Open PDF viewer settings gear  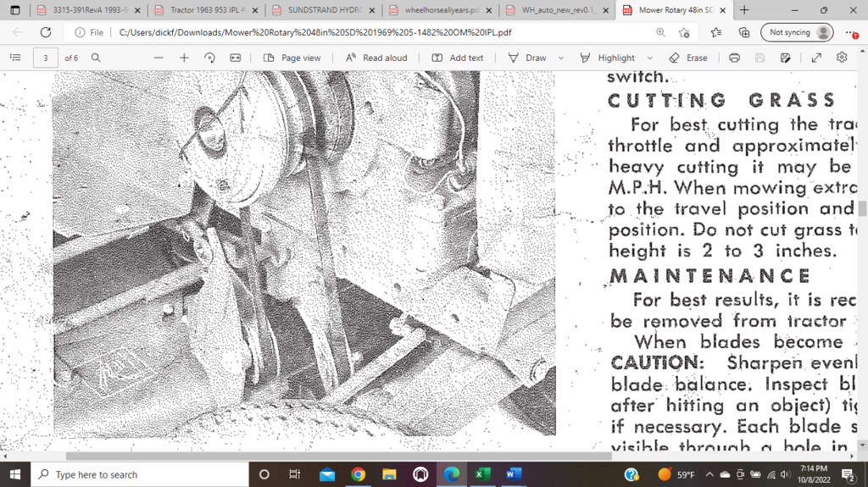click(x=842, y=58)
